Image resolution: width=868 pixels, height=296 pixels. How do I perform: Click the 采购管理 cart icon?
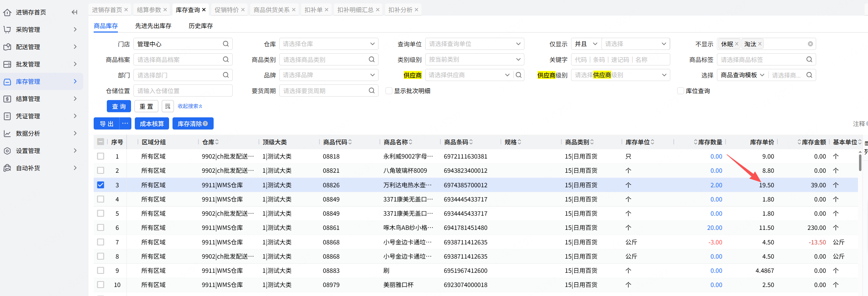[7, 30]
